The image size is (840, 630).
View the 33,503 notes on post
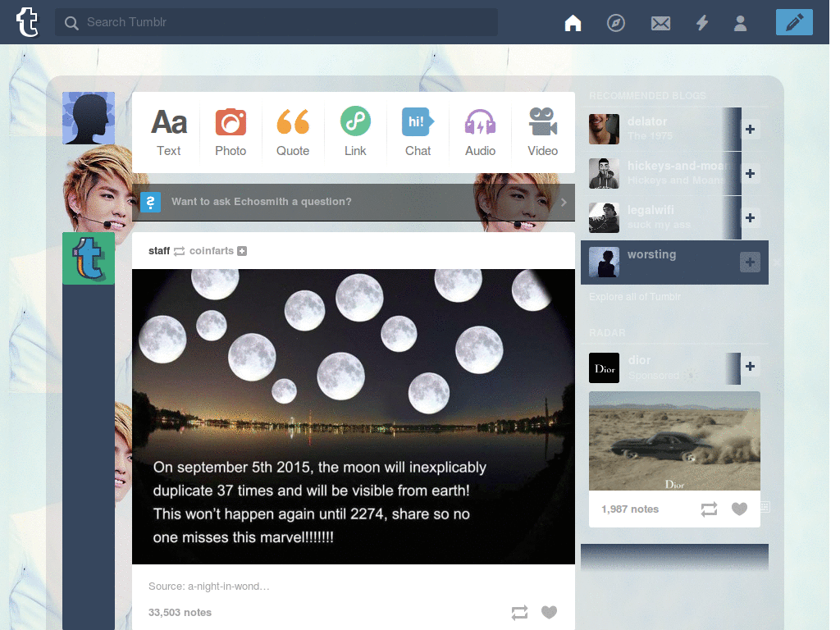tap(180, 612)
